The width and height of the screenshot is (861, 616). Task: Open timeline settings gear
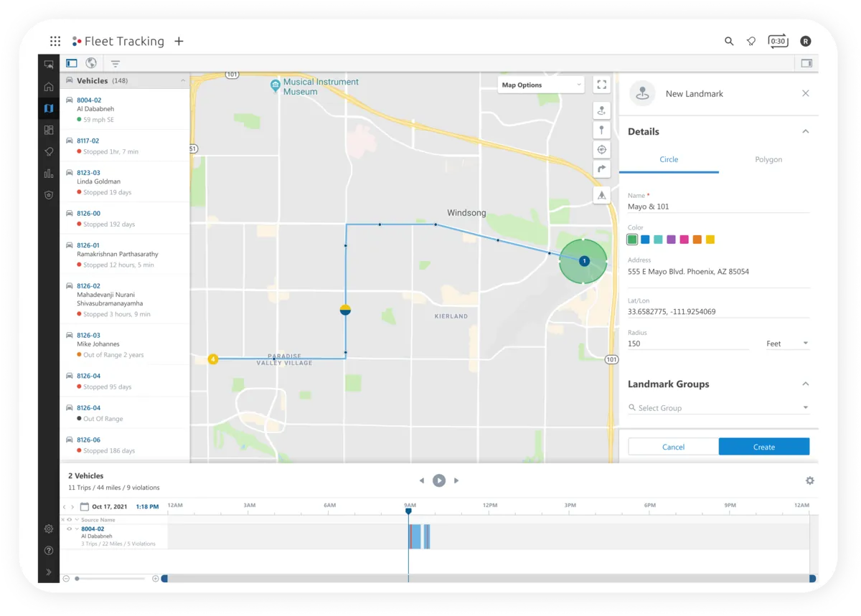(x=810, y=480)
